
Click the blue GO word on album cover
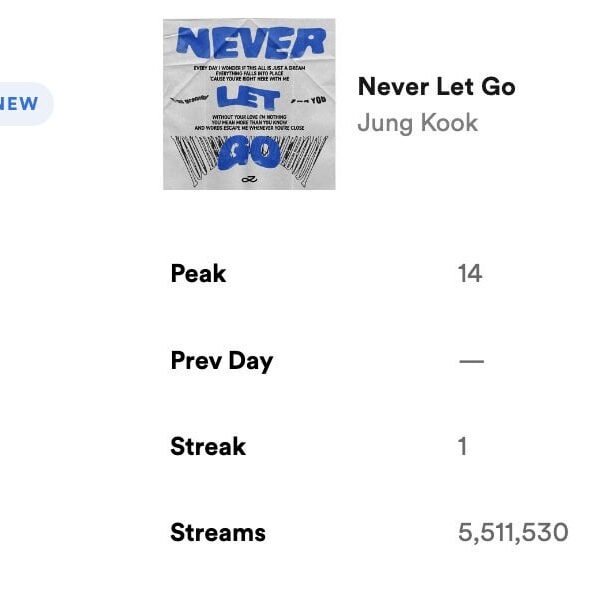pyautogui.click(x=247, y=152)
